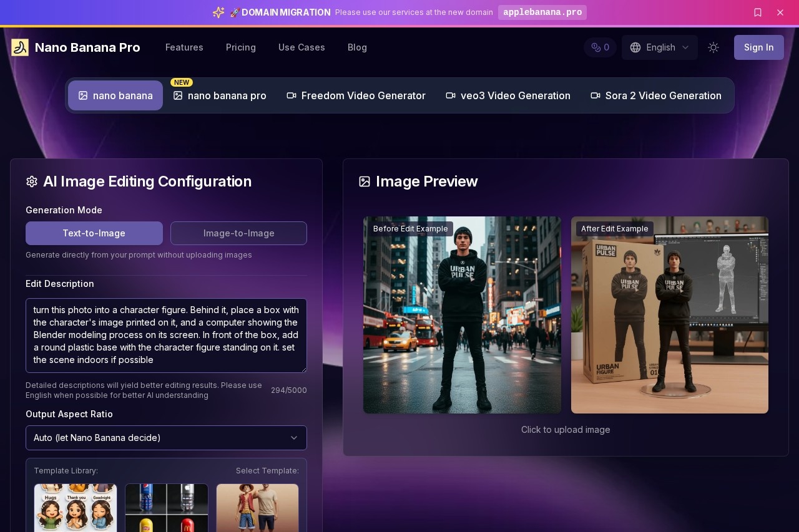Screen dimensions: 799x532
Task: Expand the English language dropdown
Action: point(660,47)
